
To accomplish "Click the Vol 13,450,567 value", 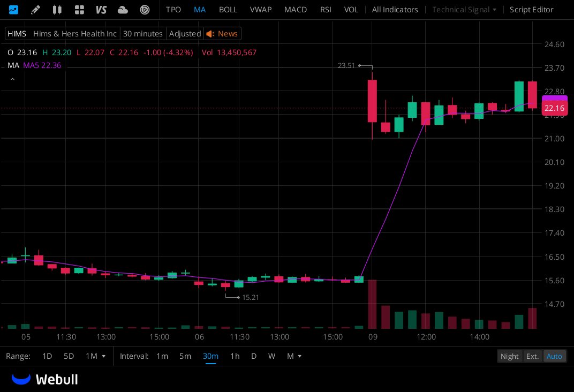I will [229, 52].
